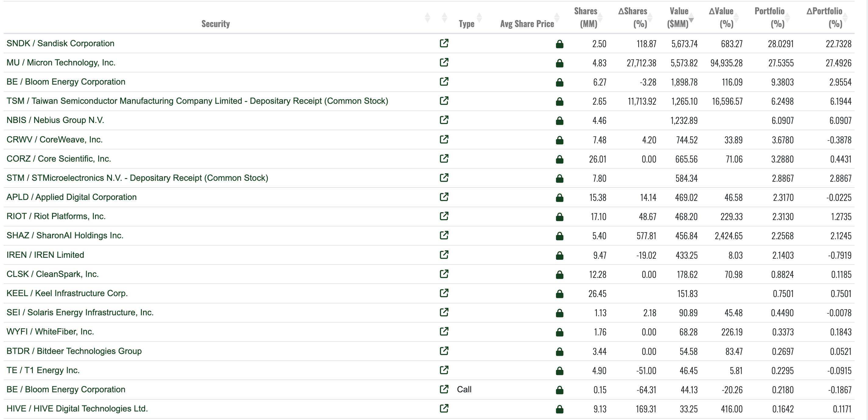Select Micron ΔShares value 27,712.38
The width and height of the screenshot is (868, 420).
point(641,63)
